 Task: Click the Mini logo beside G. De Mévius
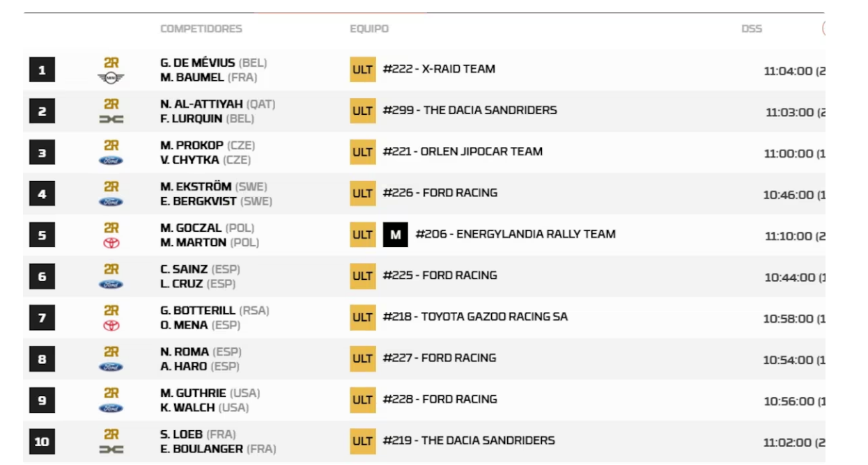coord(111,77)
